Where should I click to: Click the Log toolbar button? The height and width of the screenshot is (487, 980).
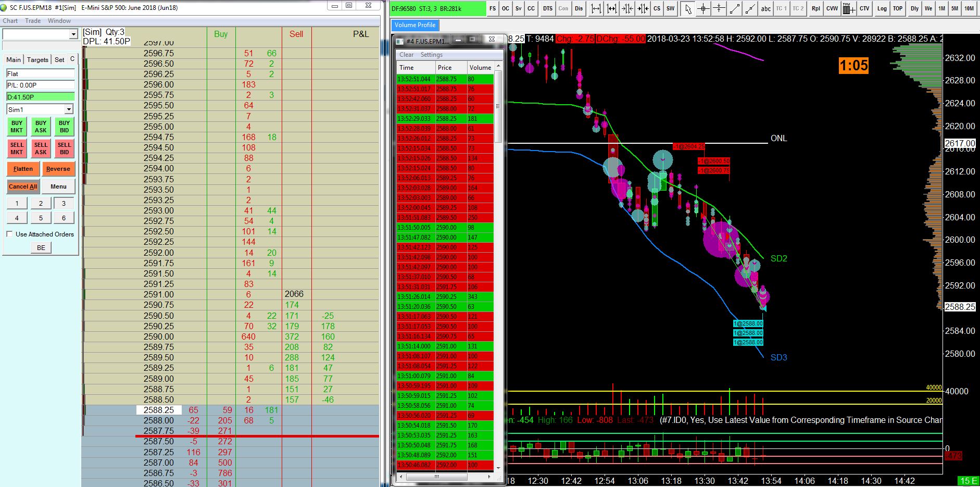pos(882,8)
